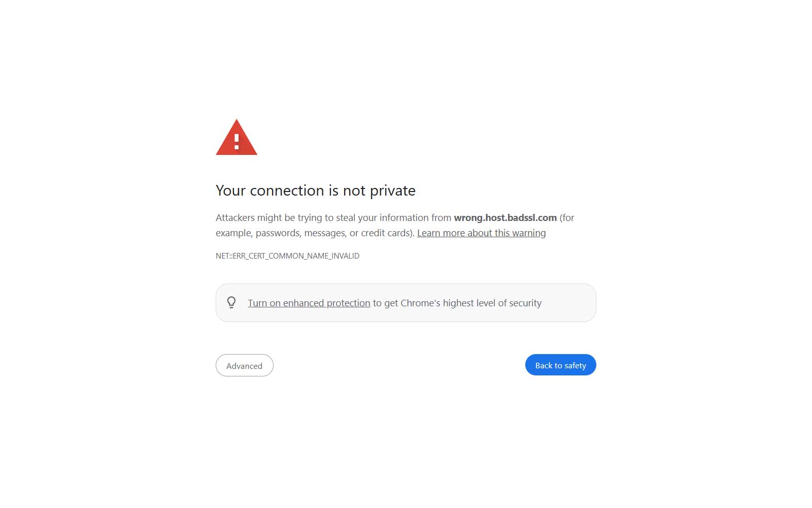
Task: Follow the Turn on enhanced protection link
Action: 309,303
